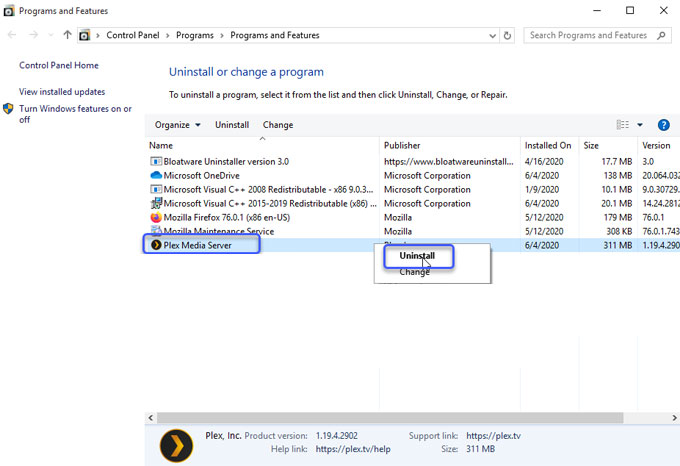The height and width of the screenshot is (466, 680).
Task: Click the Plex Media Server row icon
Action: (x=156, y=245)
